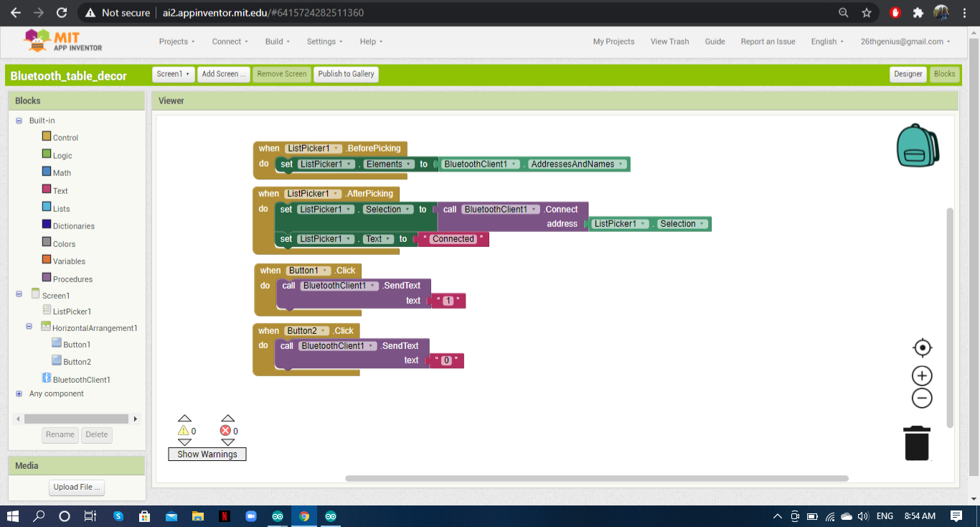This screenshot has height=527, width=980.
Task: Click the viewer's horizontal scrollbar
Action: pyautogui.click(x=597, y=478)
